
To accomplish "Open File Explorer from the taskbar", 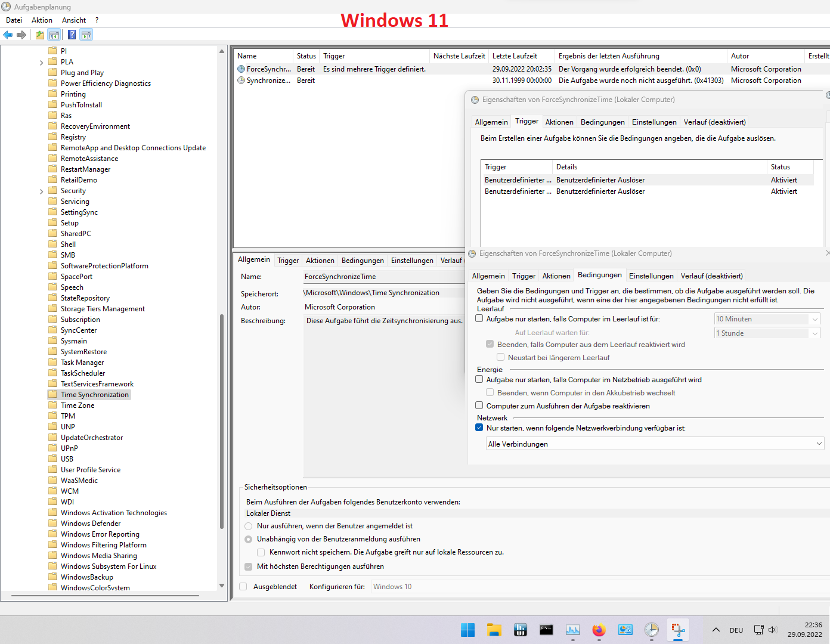I will [x=494, y=630].
